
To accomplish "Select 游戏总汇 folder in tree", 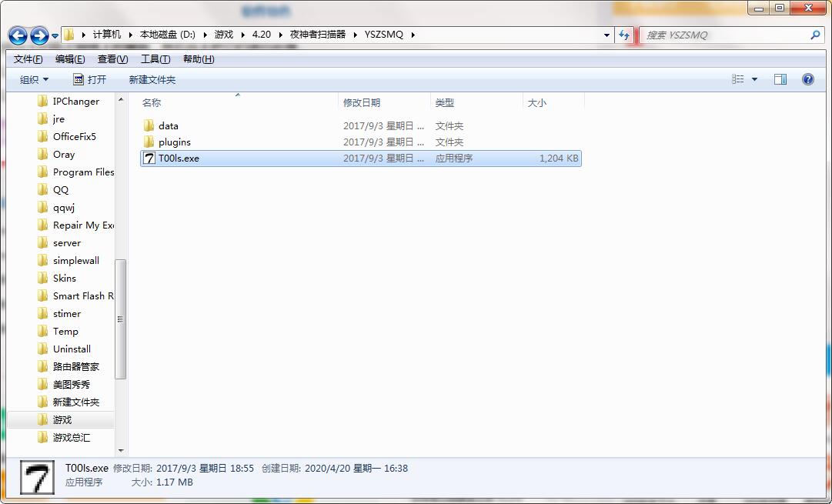I will click(x=65, y=437).
